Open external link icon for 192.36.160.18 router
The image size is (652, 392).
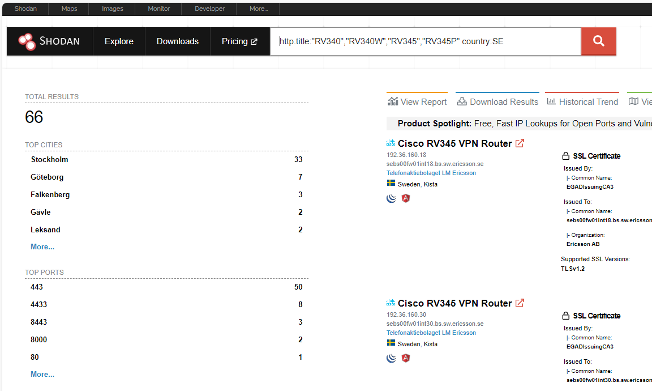coord(519,143)
